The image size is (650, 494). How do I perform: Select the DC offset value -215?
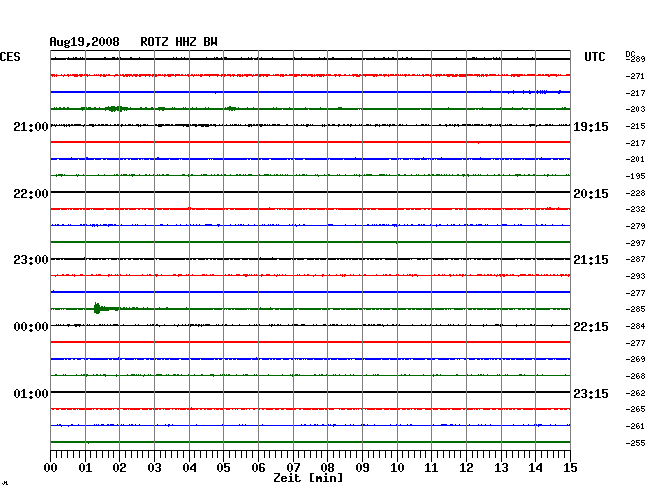tap(635, 126)
